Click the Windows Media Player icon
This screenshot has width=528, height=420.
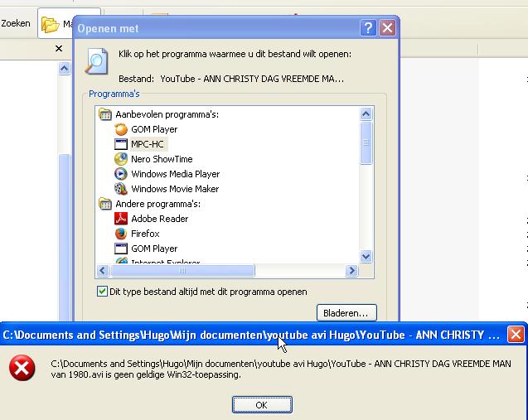[121, 174]
